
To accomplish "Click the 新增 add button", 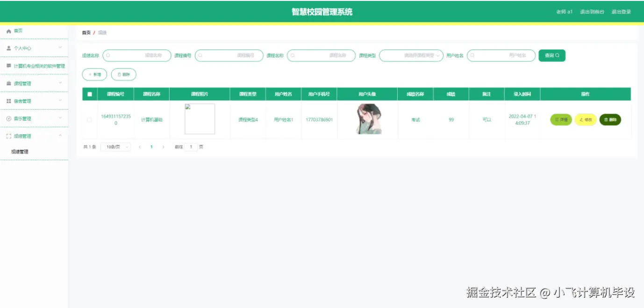I will 94,74.
